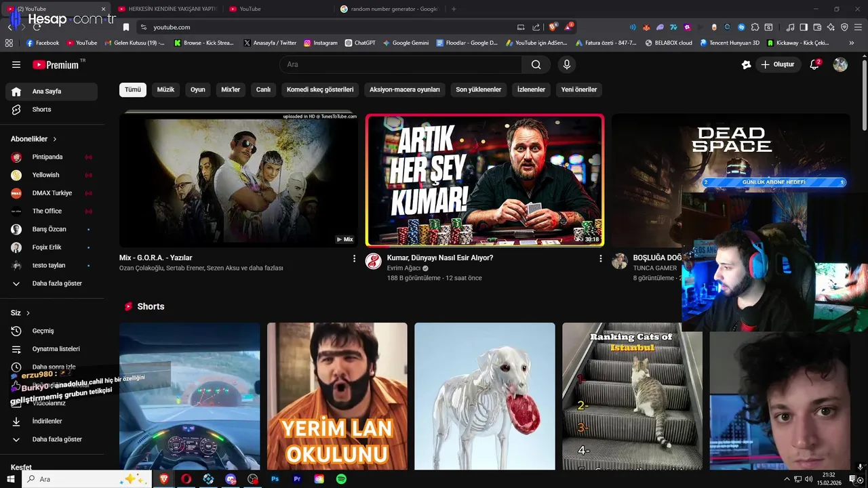Image resolution: width=868 pixels, height=488 pixels.
Task: Open Gelen Kutusu Gmail bookmark
Action: pyautogui.click(x=135, y=43)
